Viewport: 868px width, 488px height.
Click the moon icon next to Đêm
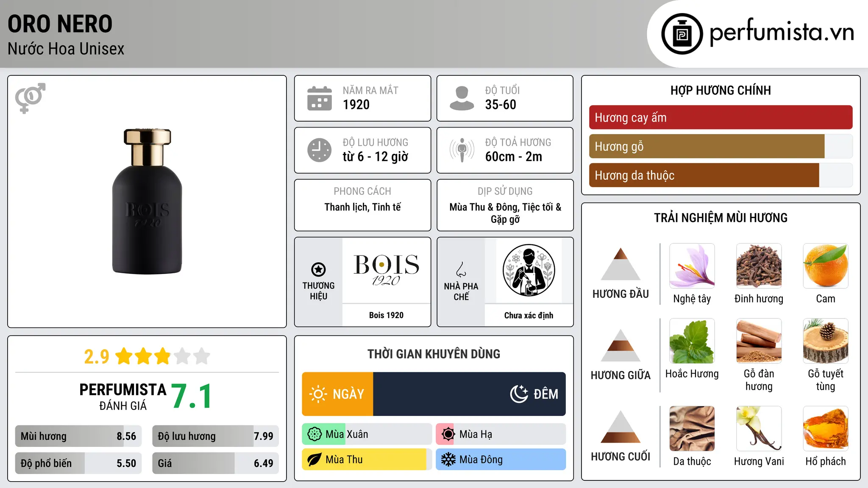[x=519, y=394]
